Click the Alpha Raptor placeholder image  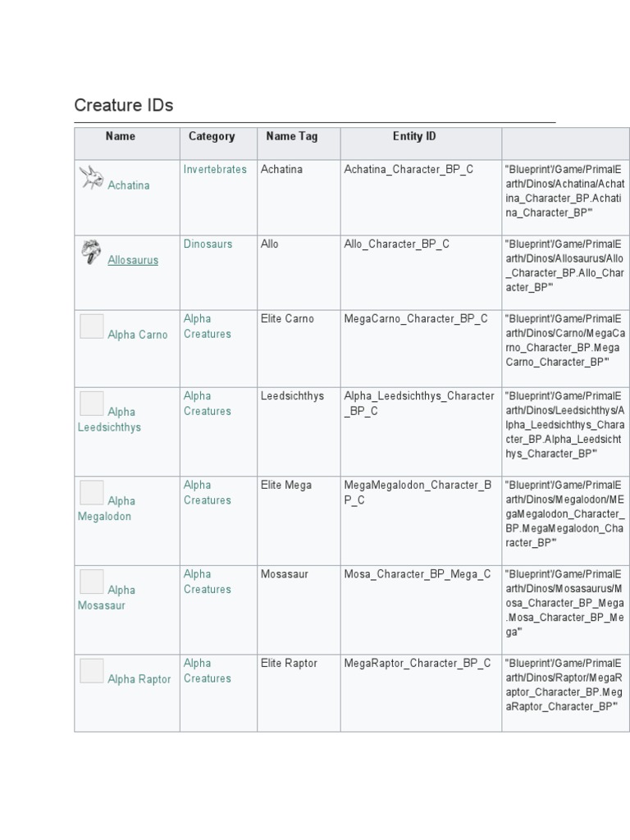(x=92, y=671)
